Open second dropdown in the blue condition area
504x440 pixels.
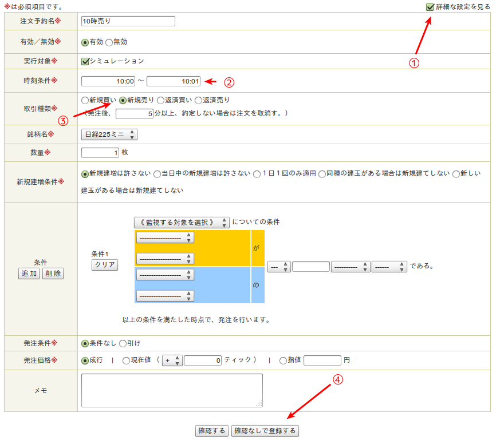click(165, 296)
